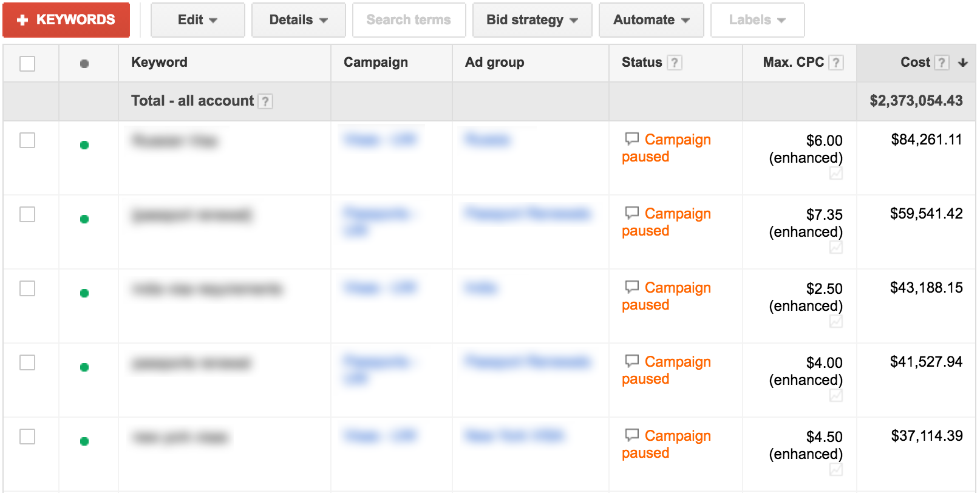Viewport: 980px width, 493px height.
Task: Click the green status dot in the $43,188.15 row
Action: (x=84, y=293)
